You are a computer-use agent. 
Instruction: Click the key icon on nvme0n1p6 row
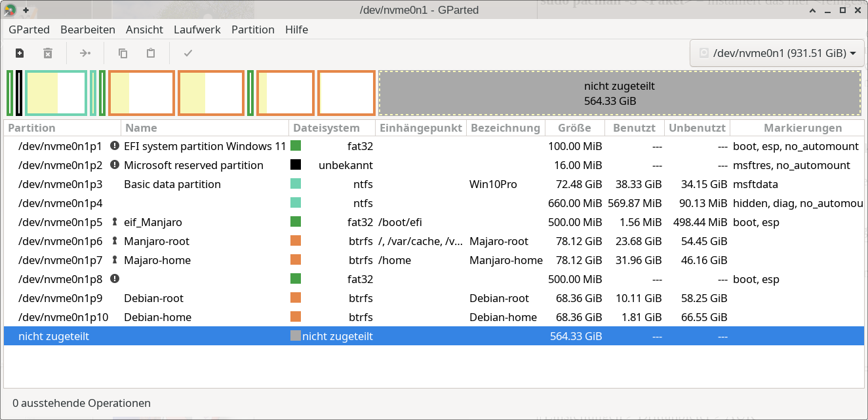[115, 241]
